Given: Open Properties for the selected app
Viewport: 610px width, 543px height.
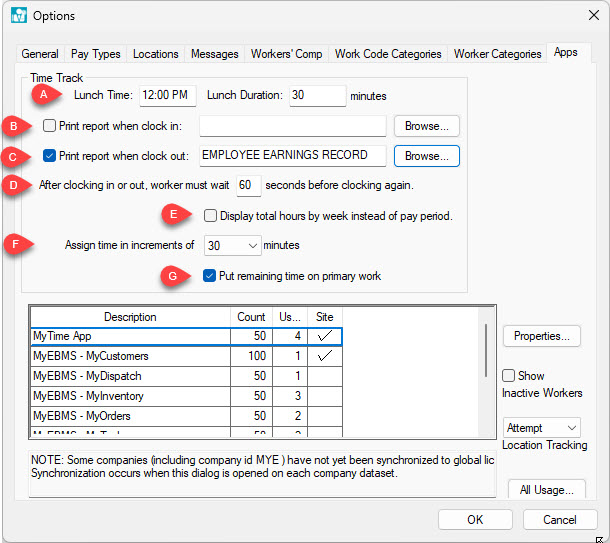Looking at the screenshot, I should coord(541,336).
